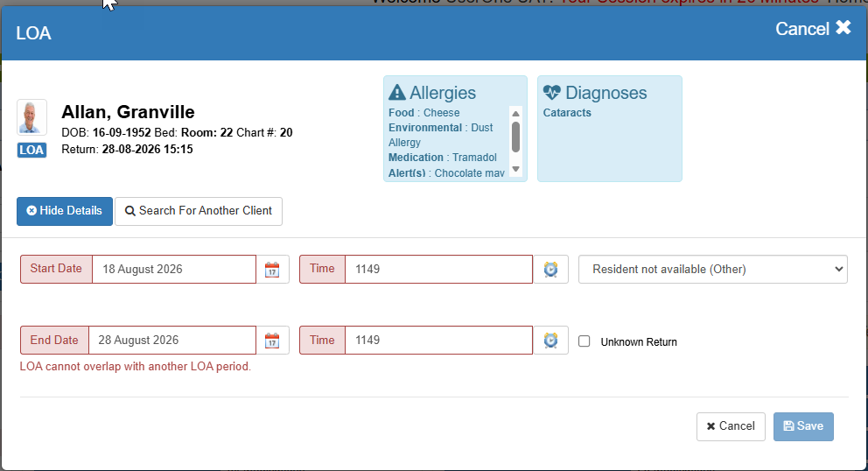Open the Start Date calendar picker
Image resolution: width=868 pixels, height=471 pixels.
click(x=272, y=270)
